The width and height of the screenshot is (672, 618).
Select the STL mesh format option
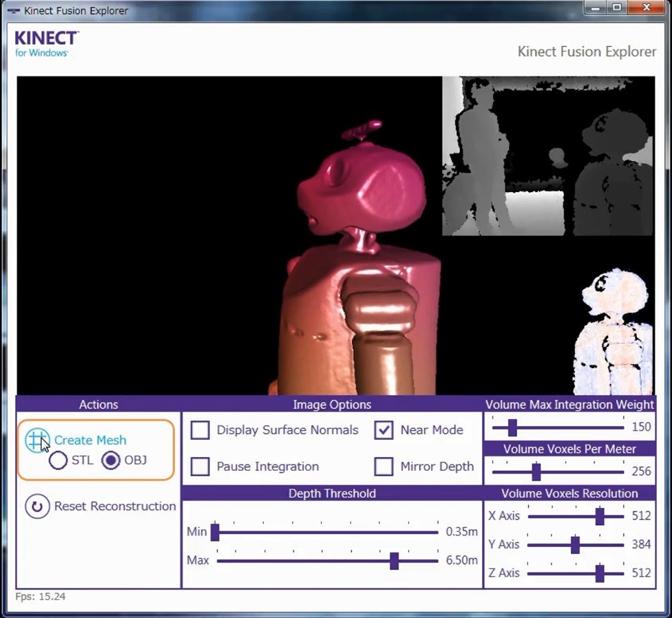[59, 460]
